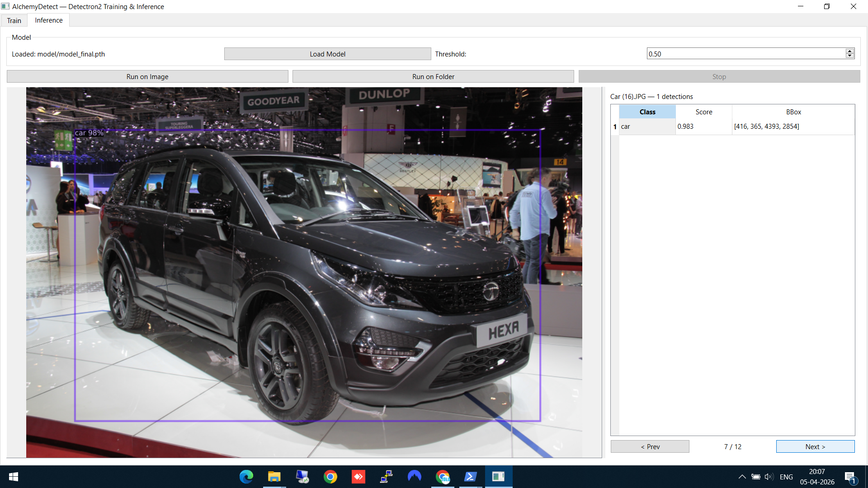Go to the next image with Next
The image size is (868, 488).
tap(815, 446)
